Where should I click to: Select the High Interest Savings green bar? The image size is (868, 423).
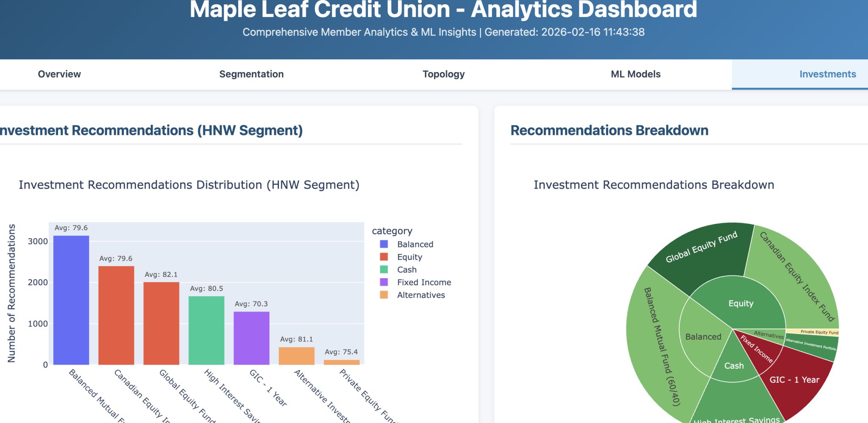pos(206,328)
